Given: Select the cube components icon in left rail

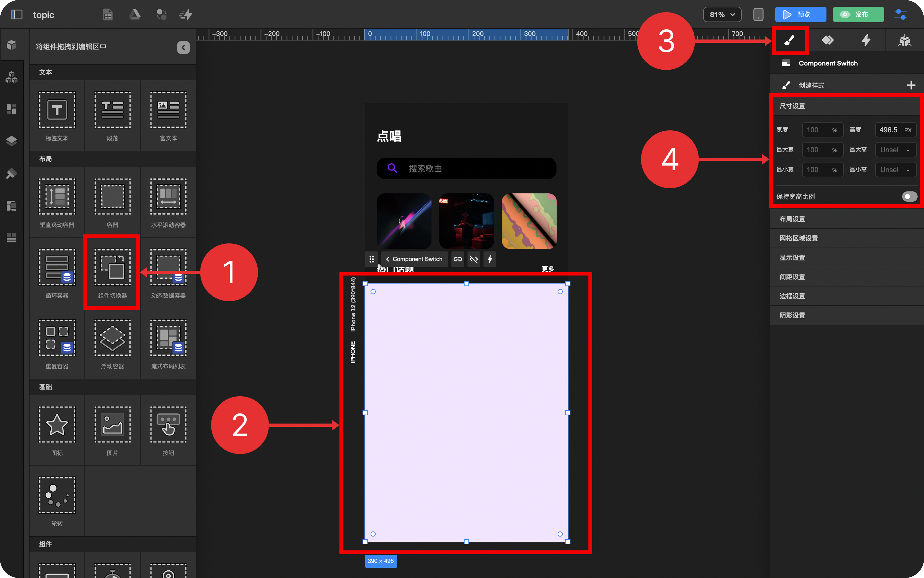Looking at the screenshot, I should point(12,45).
